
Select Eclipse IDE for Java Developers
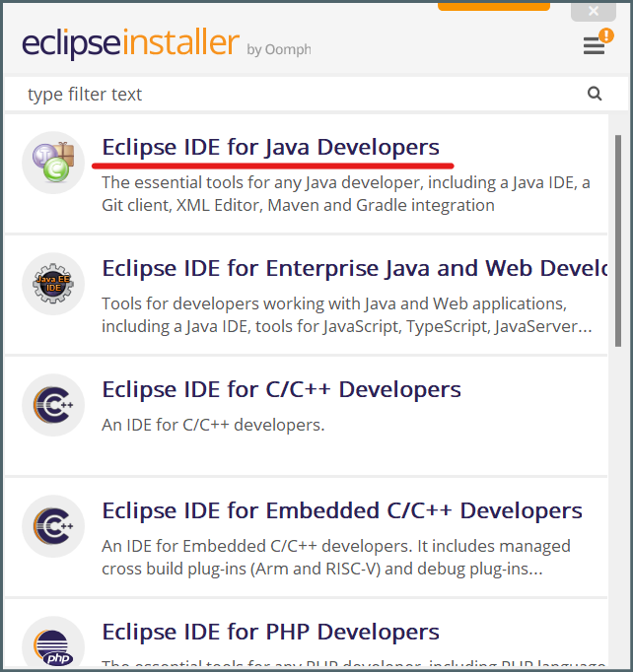click(270, 147)
